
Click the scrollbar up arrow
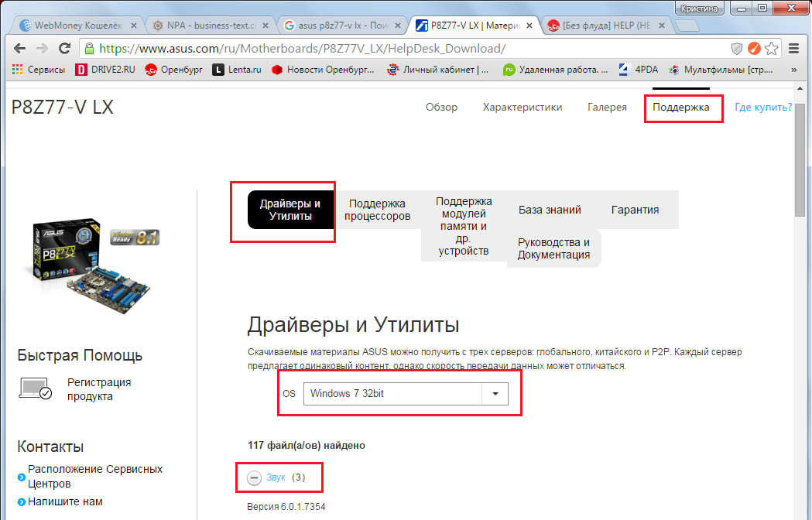tap(800, 89)
